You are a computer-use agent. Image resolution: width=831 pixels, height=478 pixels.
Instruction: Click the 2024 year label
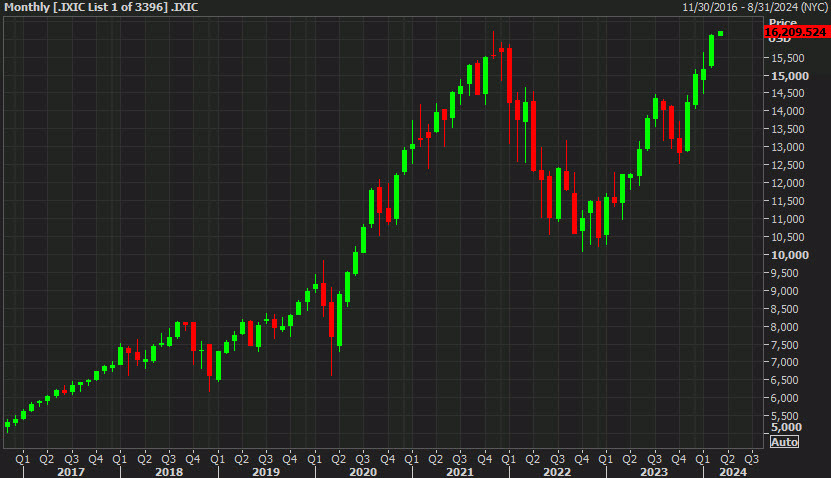[733, 472]
